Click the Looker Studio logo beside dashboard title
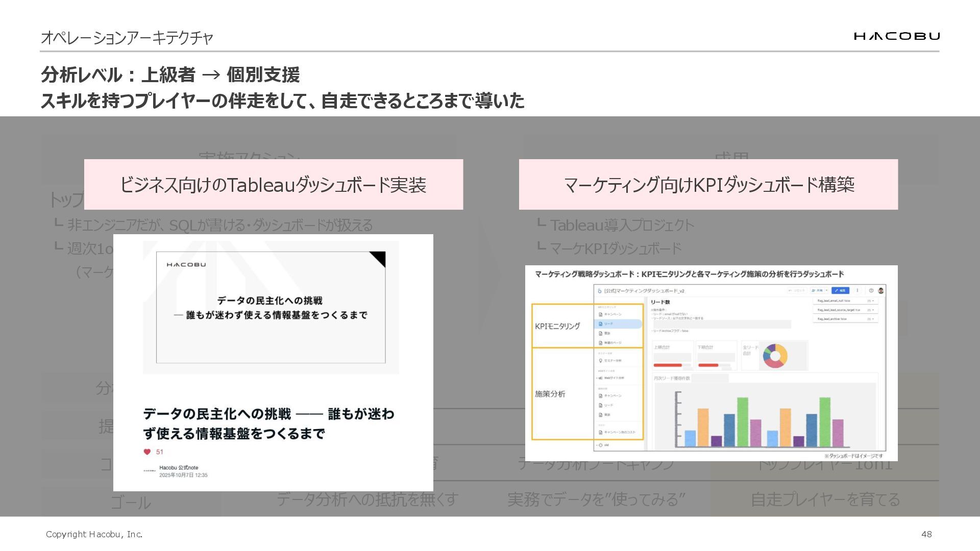This screenshot has width=980, height=551. (x=600, y=291)
